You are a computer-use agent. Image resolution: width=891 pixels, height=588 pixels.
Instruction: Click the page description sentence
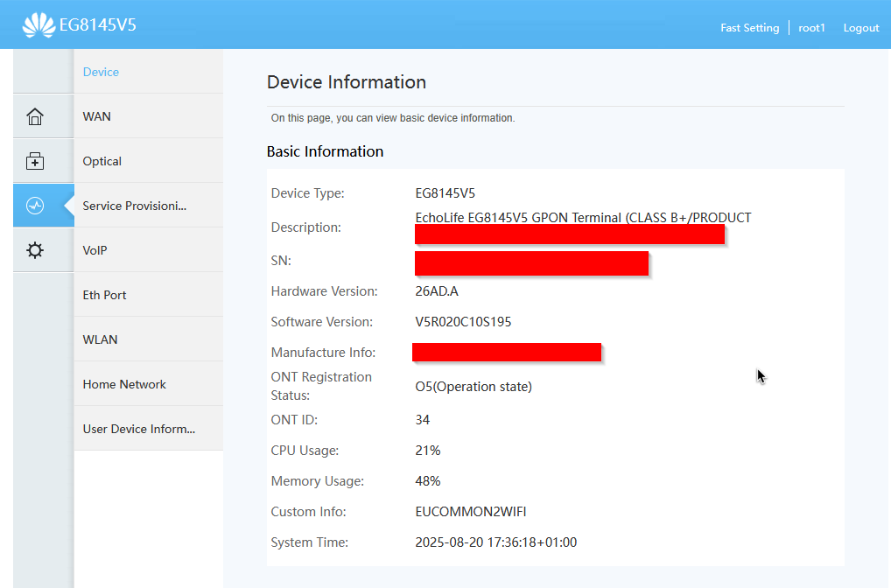coord(393,118)
